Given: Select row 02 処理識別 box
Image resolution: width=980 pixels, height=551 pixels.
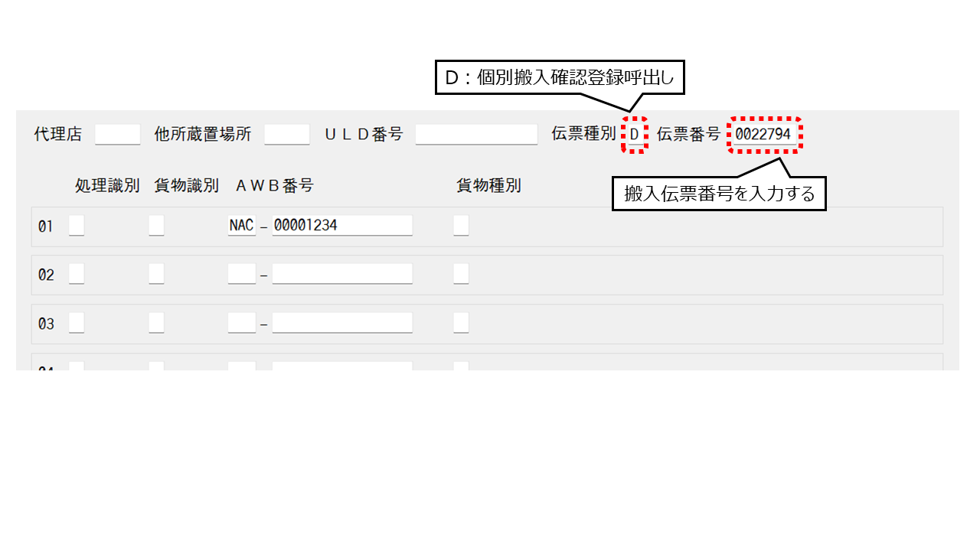Looking at the screenshot, I should point(77,275).
